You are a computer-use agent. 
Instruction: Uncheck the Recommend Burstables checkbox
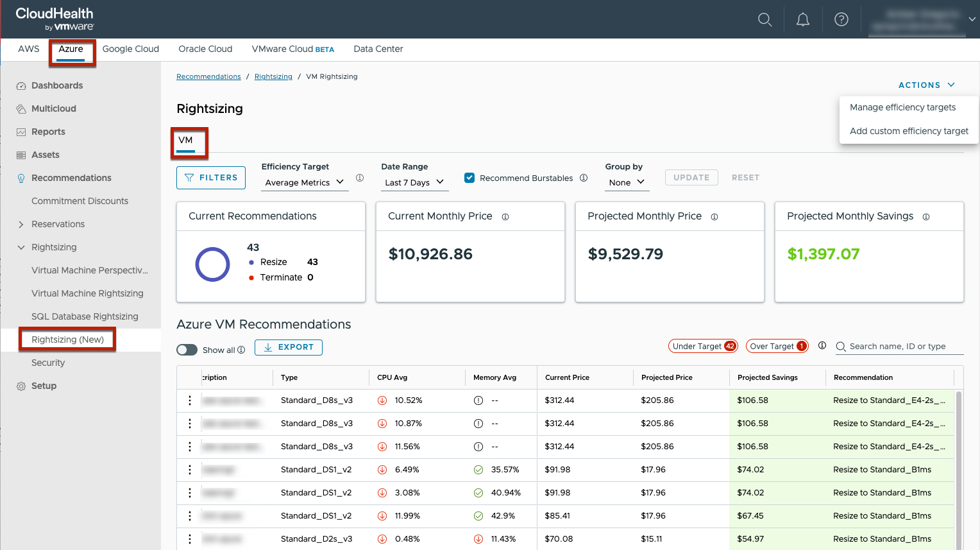(x=469, y=178)
